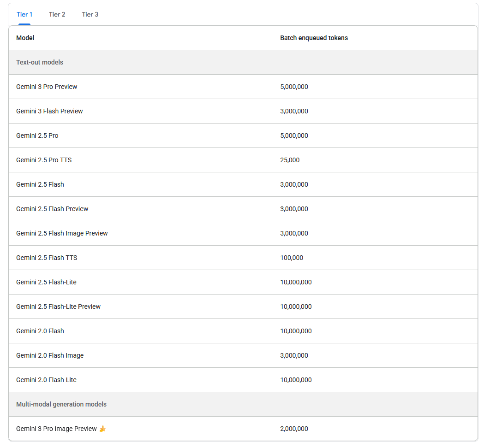Click the 5,000,000 value for Gemini 3 Pro Preview
This screenshot has height=448, width=484.
(294, 87)
